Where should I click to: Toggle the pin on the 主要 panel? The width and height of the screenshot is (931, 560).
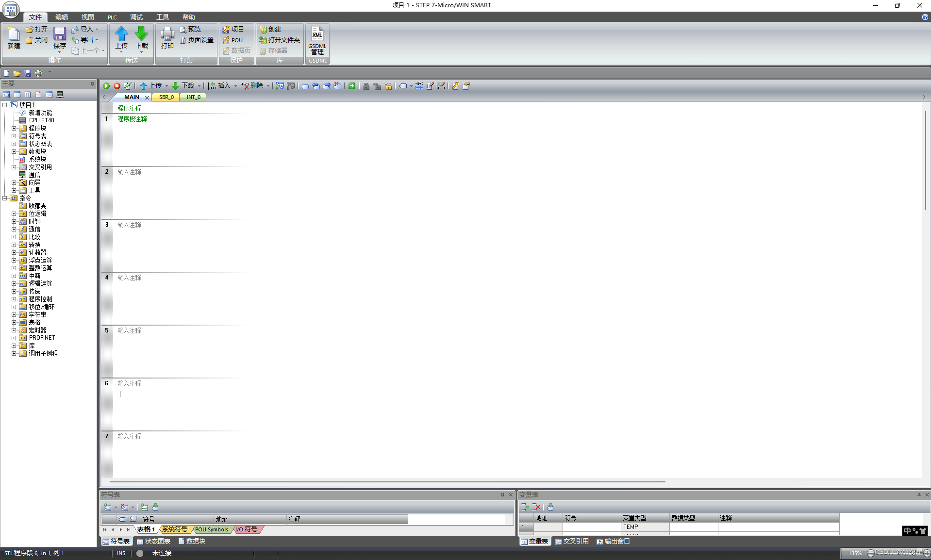tap(92, 83)
